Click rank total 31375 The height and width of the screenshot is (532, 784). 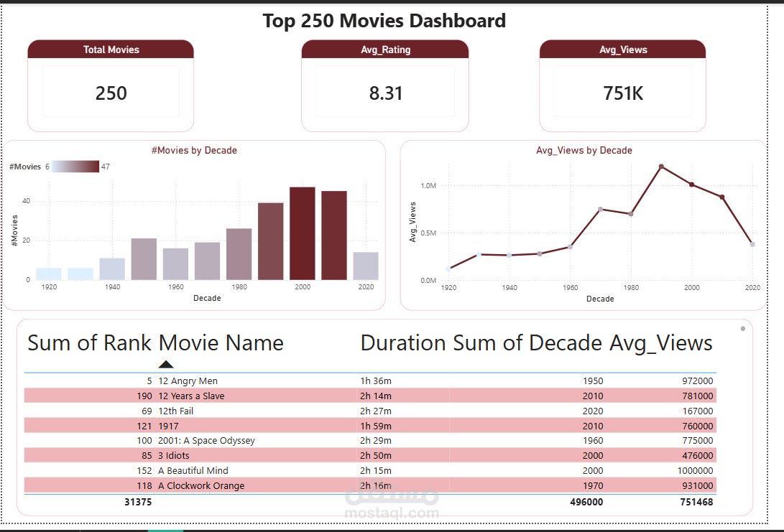[x=138, y=502]
